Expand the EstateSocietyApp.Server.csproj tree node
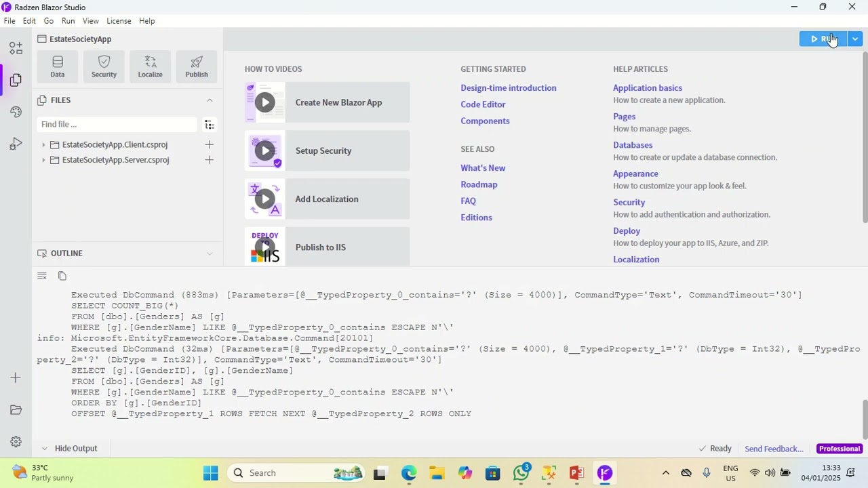The width and height of the screenshot is (868, 488). pos(43,160)
